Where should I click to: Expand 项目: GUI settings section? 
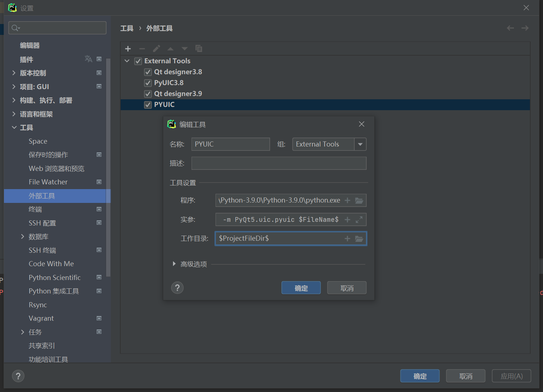[x=14, y=87]
